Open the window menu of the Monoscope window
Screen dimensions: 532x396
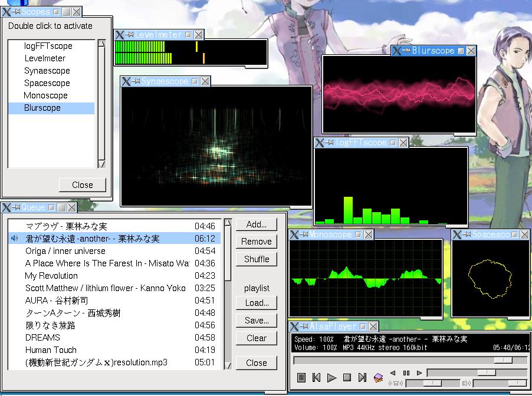tap(294, 235)
